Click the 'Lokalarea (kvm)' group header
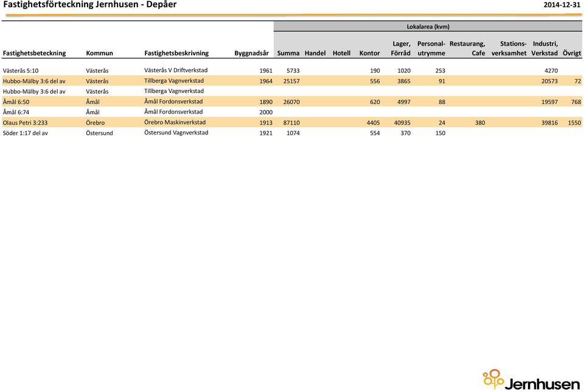 428,27
